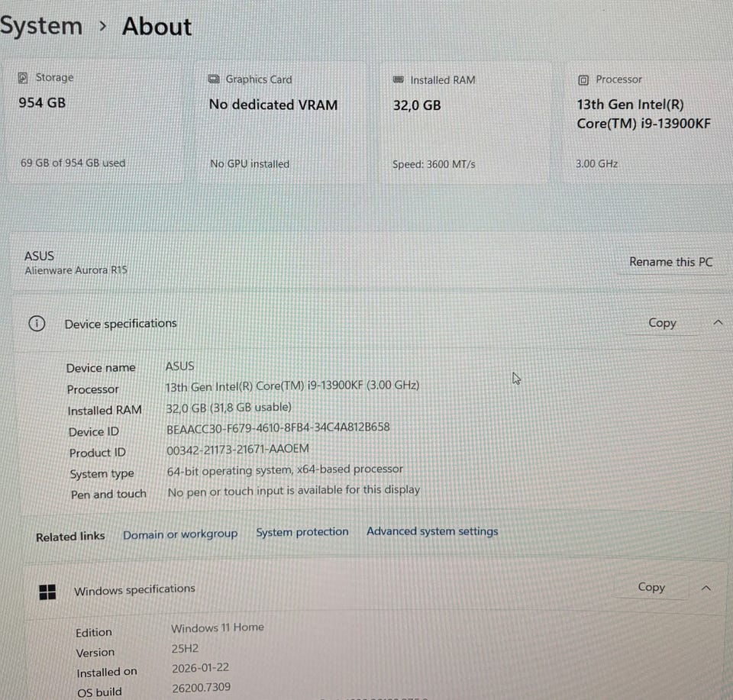Click the About breadcrumb title
Screen dimensions: 733x700
click(157, 26)
